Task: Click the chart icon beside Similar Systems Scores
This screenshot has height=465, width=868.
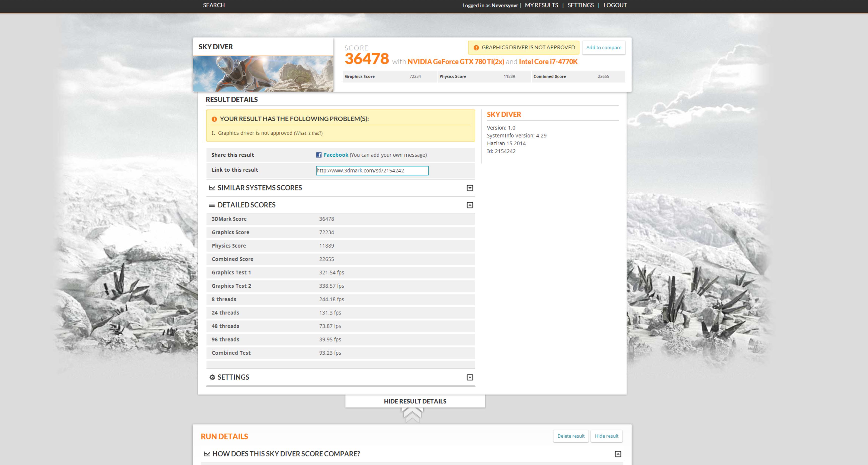Action: (x=212, y=188)
